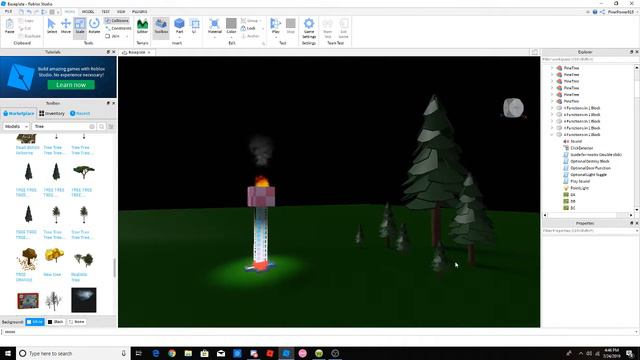This screenshot has width=640, height=360.
Task: Toggle the Constraints option
Action: [x=118, y=28]
